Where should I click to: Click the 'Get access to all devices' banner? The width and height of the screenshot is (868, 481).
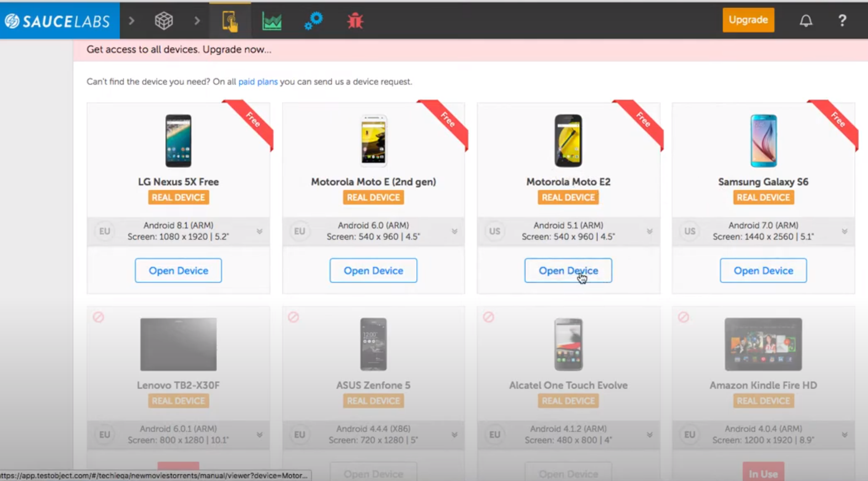coord(470,50)
